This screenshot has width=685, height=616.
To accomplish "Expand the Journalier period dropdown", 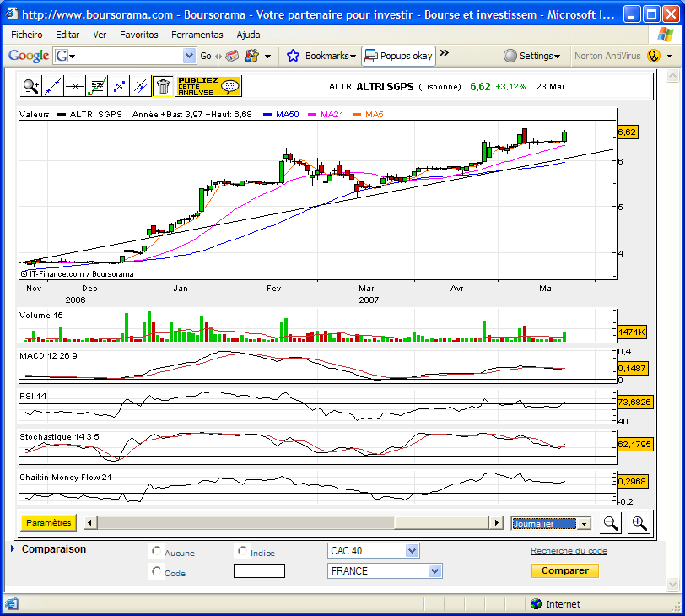I will [x=551, y=523].
